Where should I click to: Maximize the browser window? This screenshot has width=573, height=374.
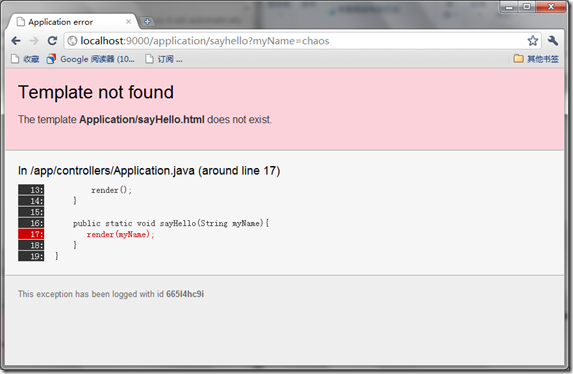(527, 7)
